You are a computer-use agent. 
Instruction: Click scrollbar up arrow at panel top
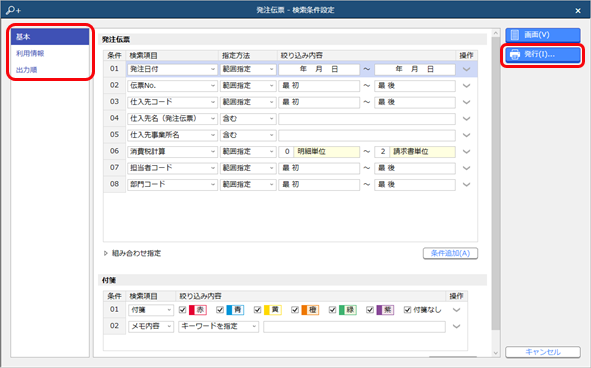pyautogui.click(x=496, y=33)
